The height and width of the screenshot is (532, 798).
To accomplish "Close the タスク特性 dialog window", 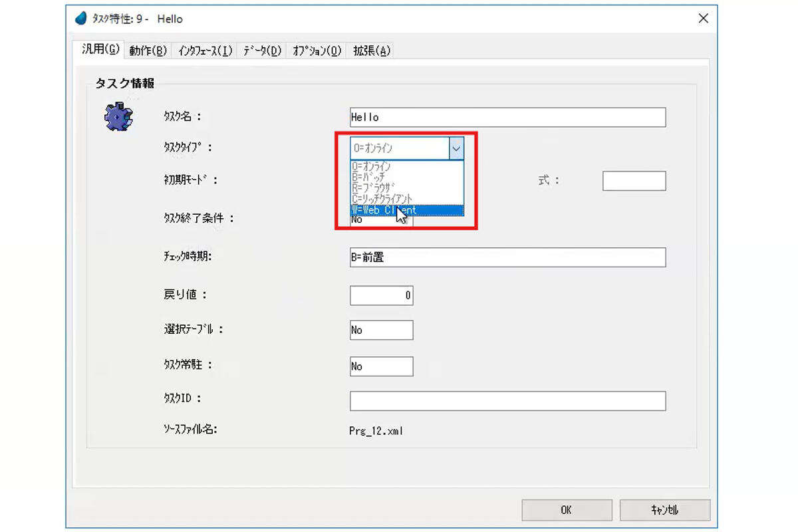I will coord(703,19).
